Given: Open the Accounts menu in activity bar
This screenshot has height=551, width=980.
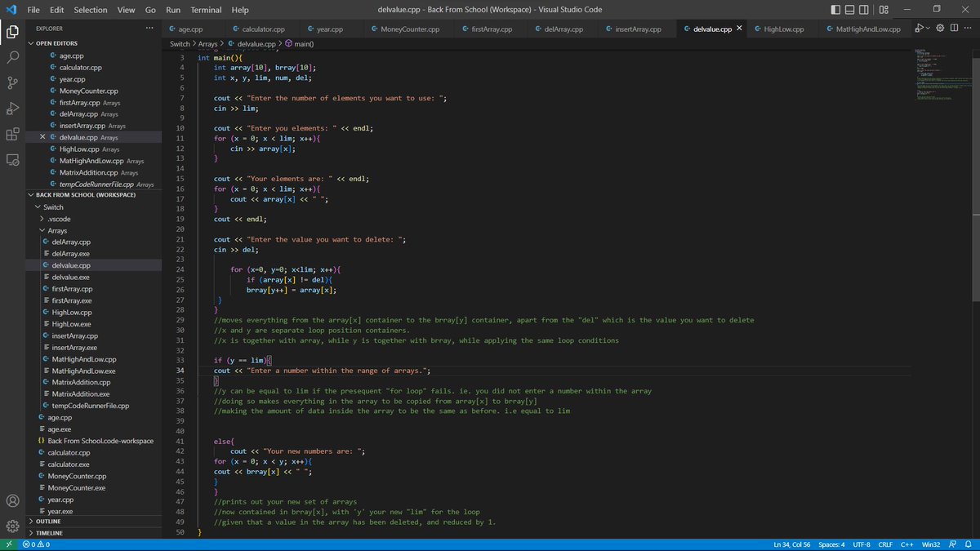Looking at the screenshot, I should pyautogui.click(x=12, y=500).
